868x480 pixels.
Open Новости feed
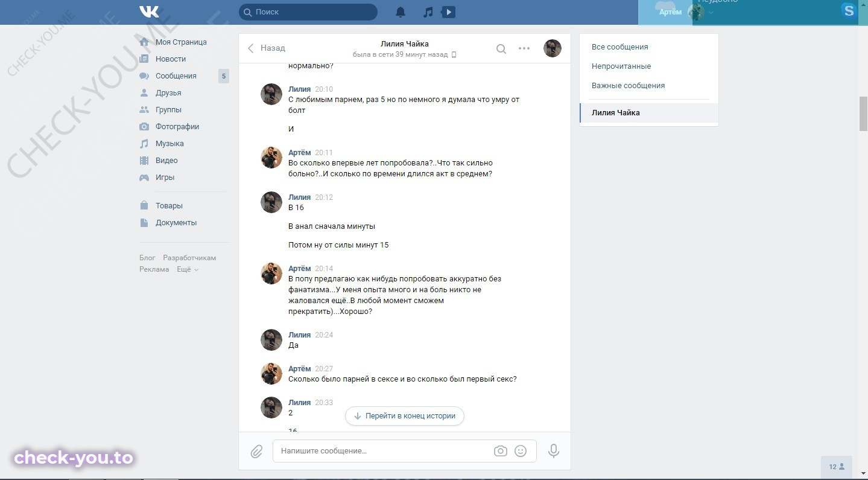pyautogui.click(x=171, y=59)
